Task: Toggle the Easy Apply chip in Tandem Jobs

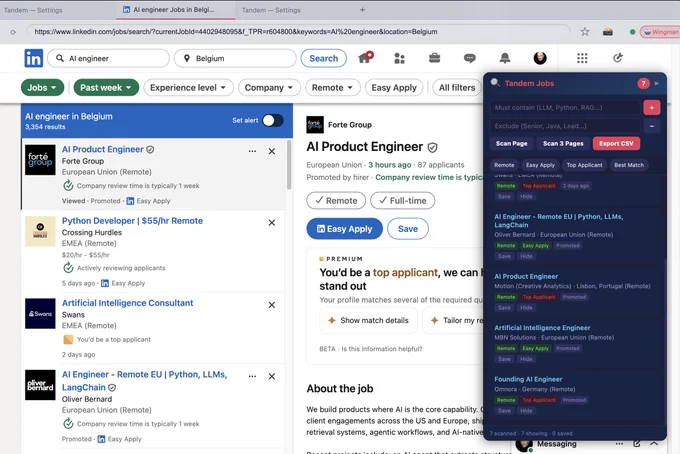Action: [x=540, y=165]
